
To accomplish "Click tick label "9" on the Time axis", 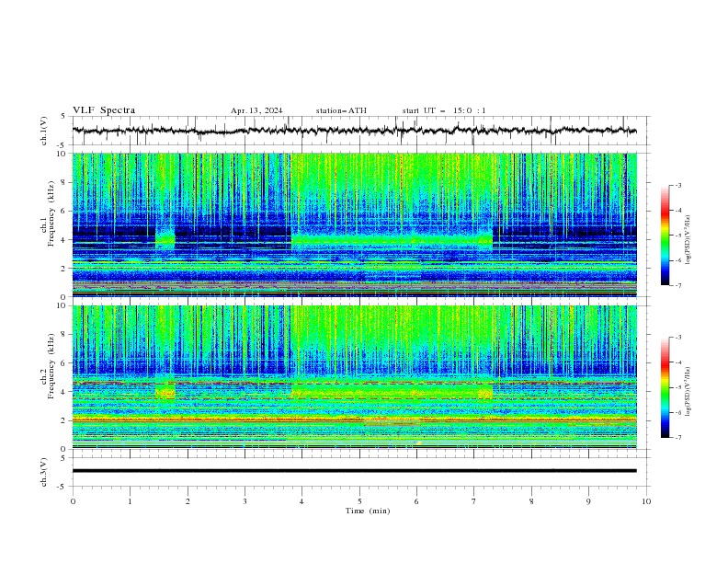I will coord(588,501).
